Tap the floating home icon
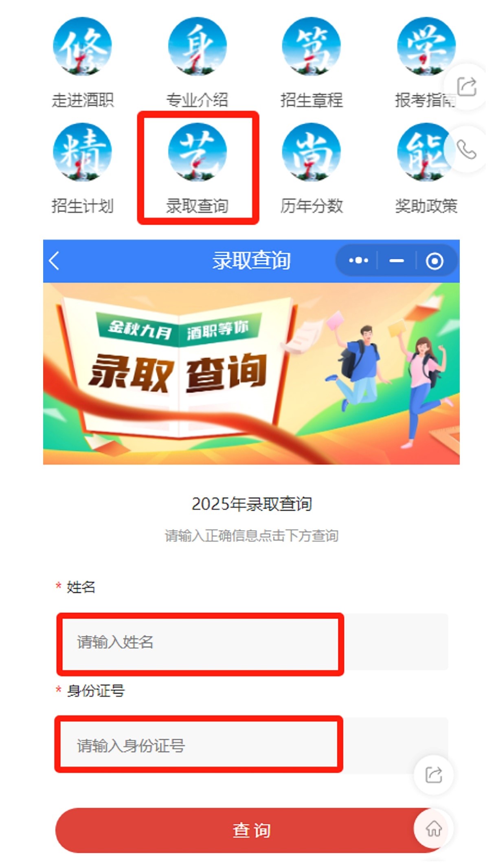This screenshot has height=868, width=496. 434,828
